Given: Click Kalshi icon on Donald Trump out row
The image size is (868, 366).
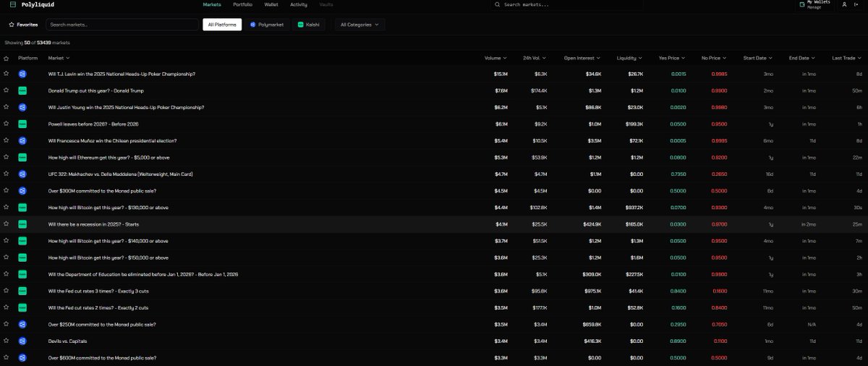Looking at the screenshot, I should click(22, 90).
